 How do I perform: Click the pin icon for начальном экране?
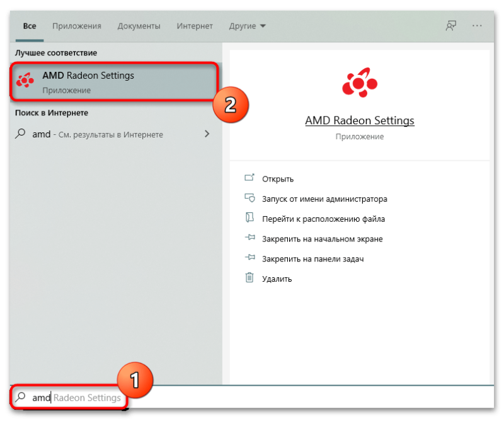[249, 238]
